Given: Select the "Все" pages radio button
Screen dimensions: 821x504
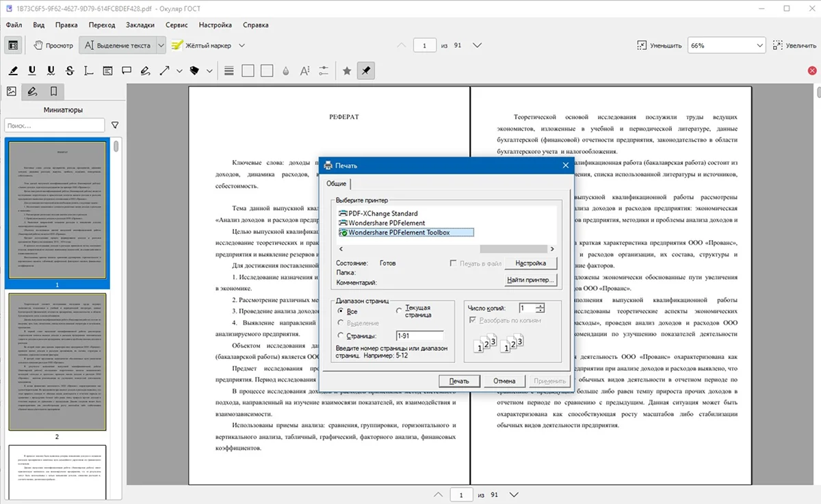Looking at the screenshot, I should (x=341, y=311).
